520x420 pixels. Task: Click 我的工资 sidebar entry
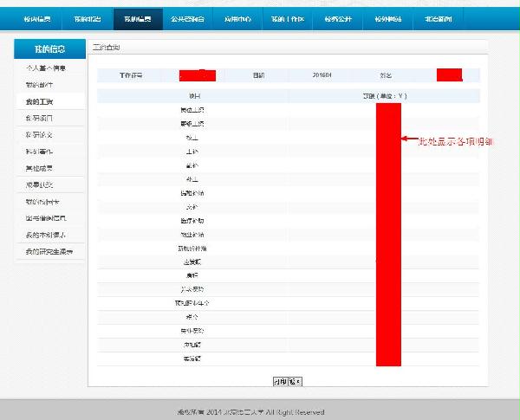(x=40, y=101)
